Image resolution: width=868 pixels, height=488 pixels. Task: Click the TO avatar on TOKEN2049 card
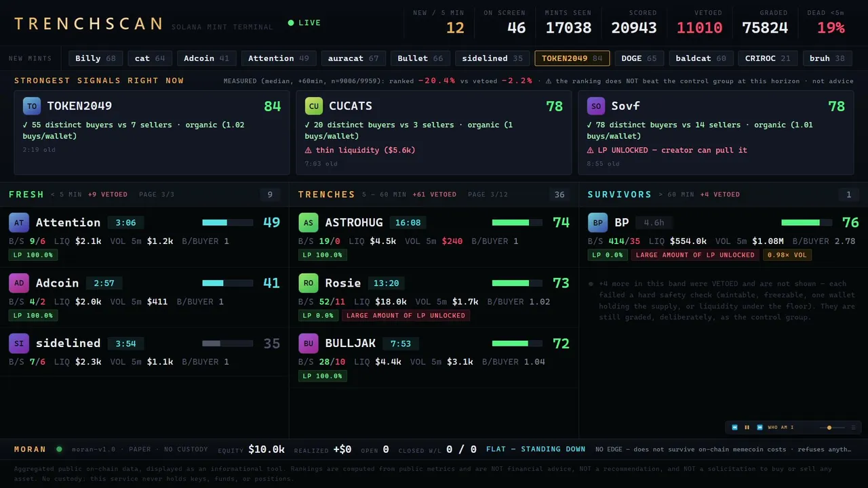coord(31,106)
